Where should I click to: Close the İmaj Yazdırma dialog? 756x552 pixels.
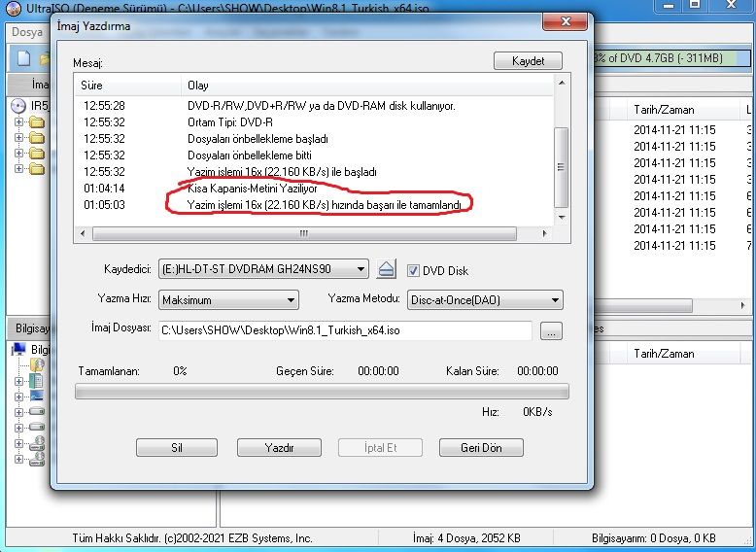click(x=566, y=21)
